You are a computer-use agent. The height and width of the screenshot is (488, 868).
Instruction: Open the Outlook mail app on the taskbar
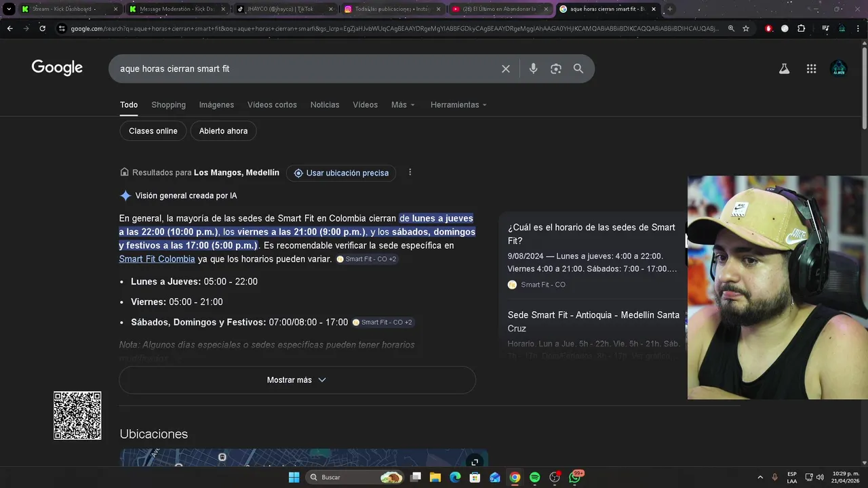[495, 477]
